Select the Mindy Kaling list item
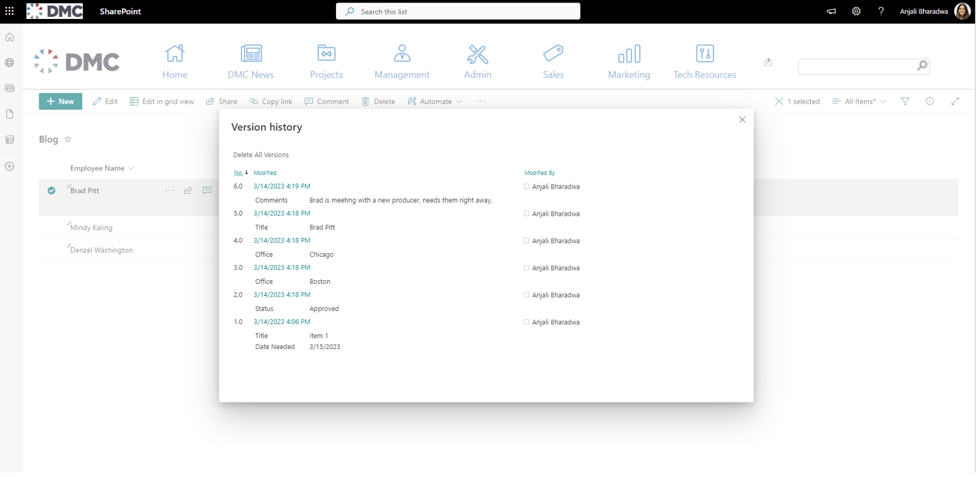The image size is (980, 477). point(92,228)
